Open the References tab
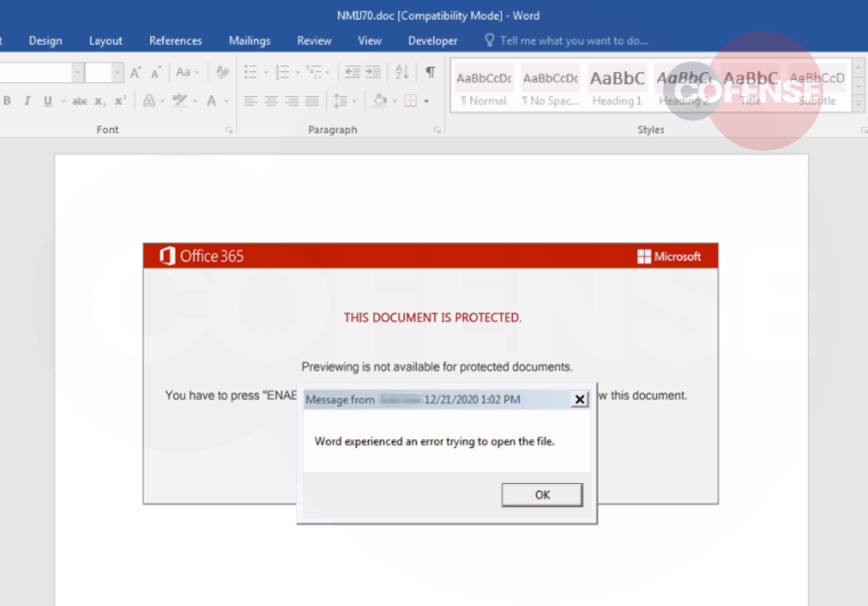The width and height of the screenshot is (868, 606). [x=175, y=41]
